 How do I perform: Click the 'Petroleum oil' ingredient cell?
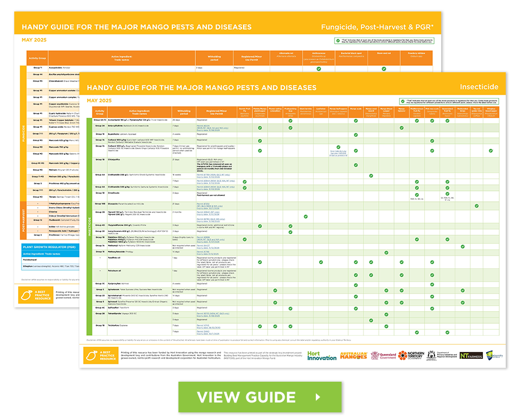139,275
